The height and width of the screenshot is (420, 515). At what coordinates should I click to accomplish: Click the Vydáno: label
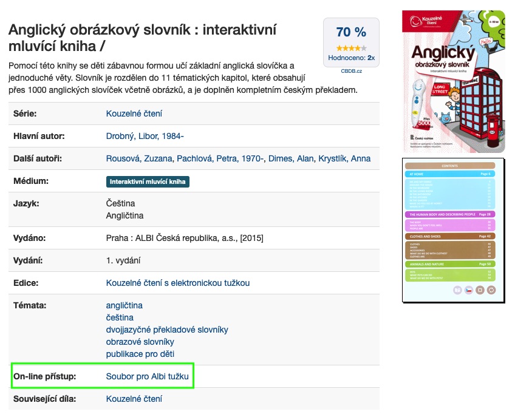(x=30, y=238)
